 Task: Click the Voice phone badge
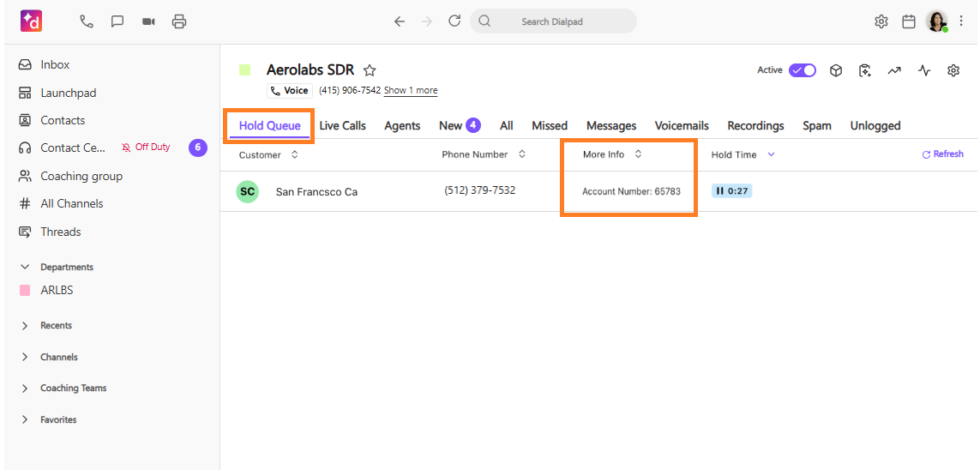tap(290, 91)
